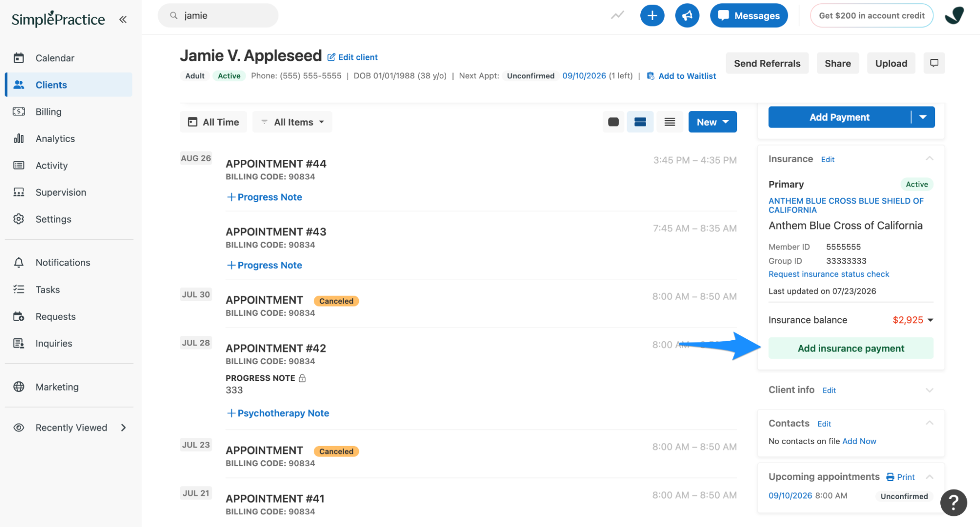The image size is (980, 527).
Task: Click the blue plus create button
Action: coord(652,16)
